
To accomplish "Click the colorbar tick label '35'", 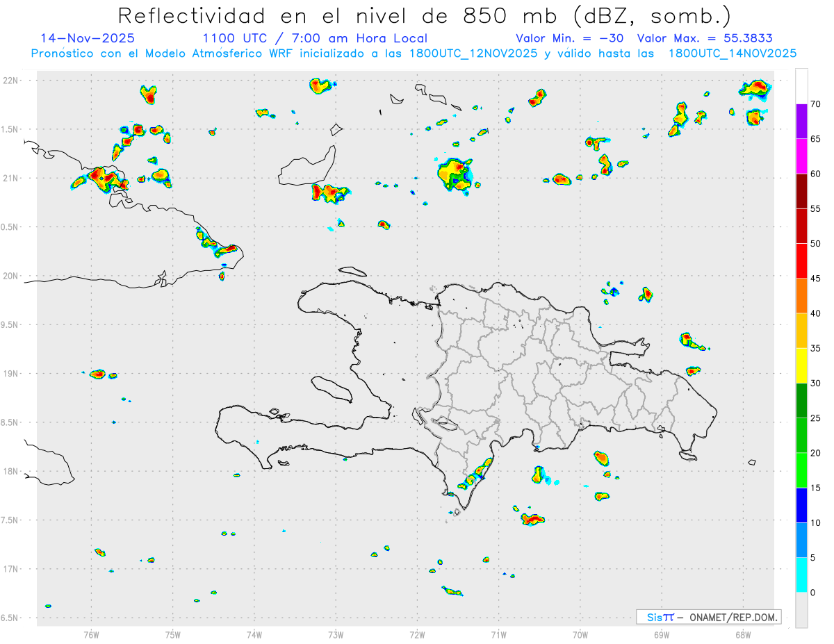I will click(815, 348).
